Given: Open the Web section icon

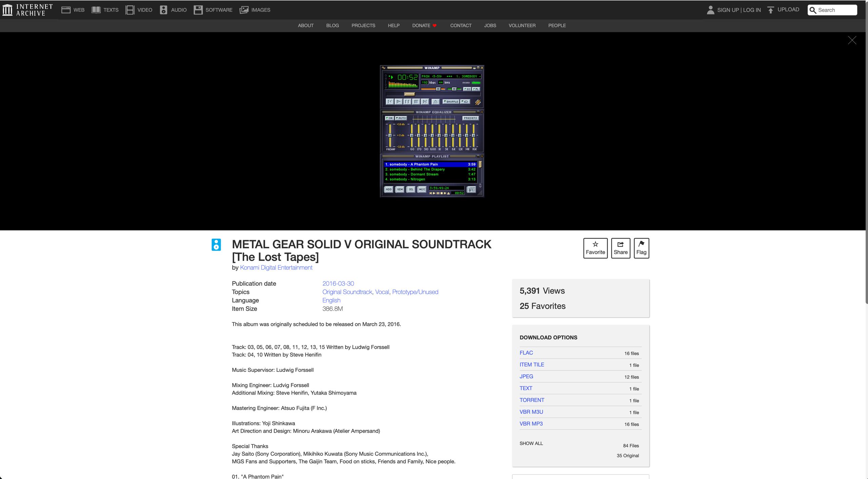Looking at the screenshot, I should coord(66,10).
